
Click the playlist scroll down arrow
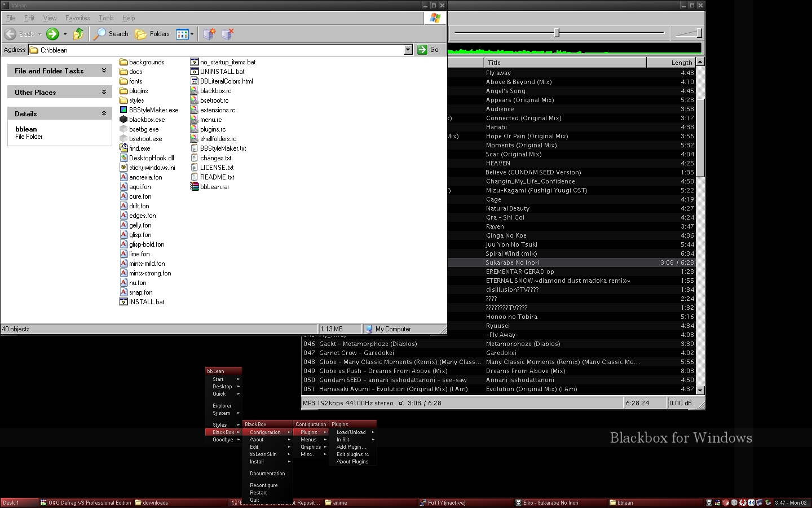click(700, 390)
